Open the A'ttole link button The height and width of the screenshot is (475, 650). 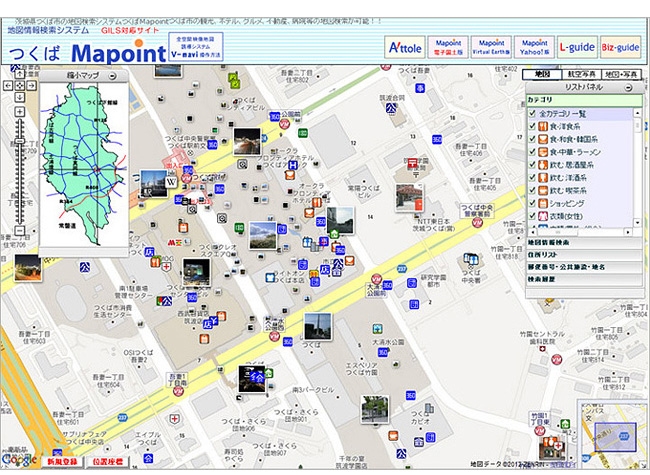tap(405, 48)
